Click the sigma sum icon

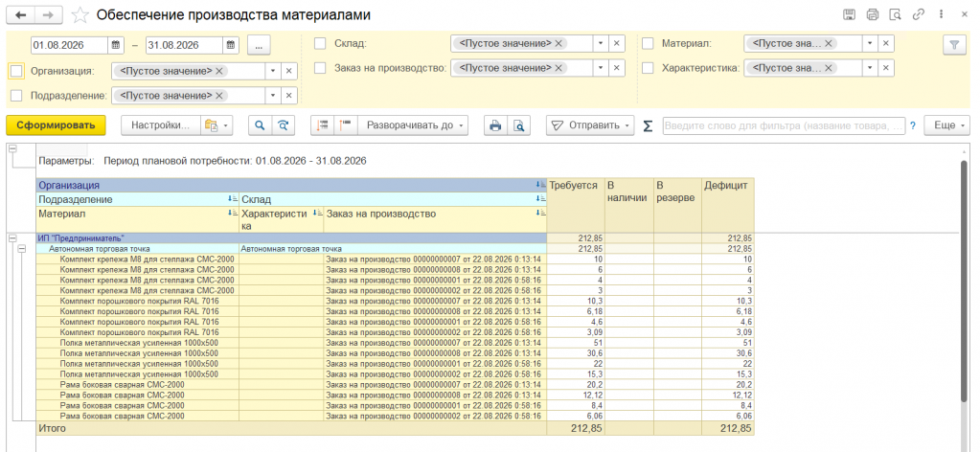(x=649, y=125)
